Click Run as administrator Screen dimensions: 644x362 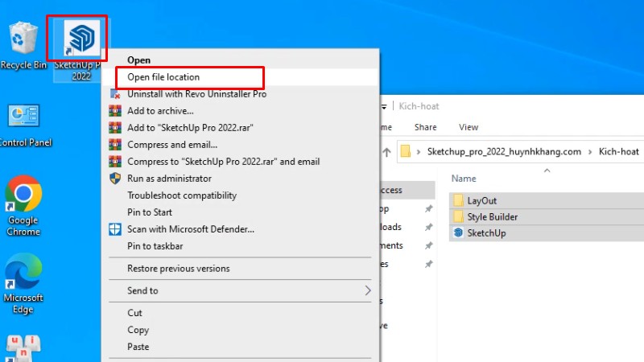pyautogui.click(x=169, y=179)
